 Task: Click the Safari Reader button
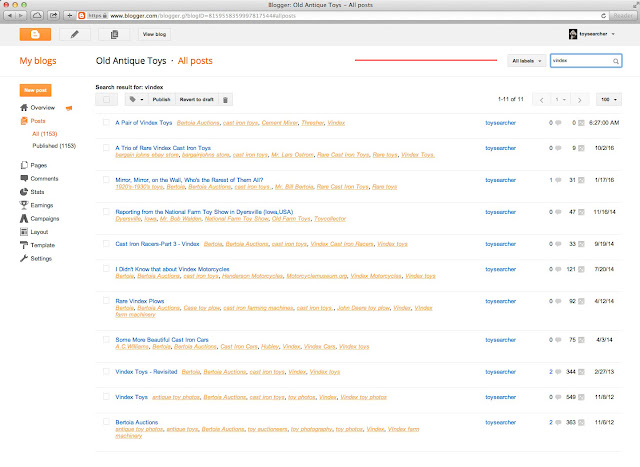click(623, 16)
